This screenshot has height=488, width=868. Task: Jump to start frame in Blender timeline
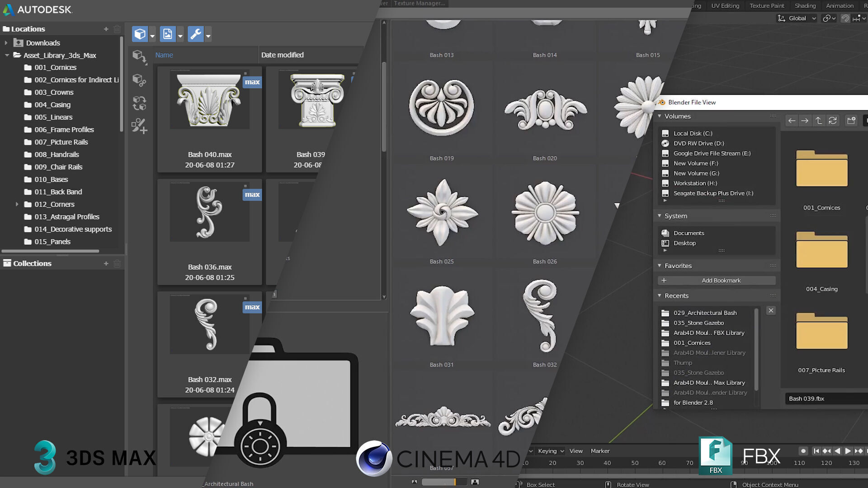816,451
